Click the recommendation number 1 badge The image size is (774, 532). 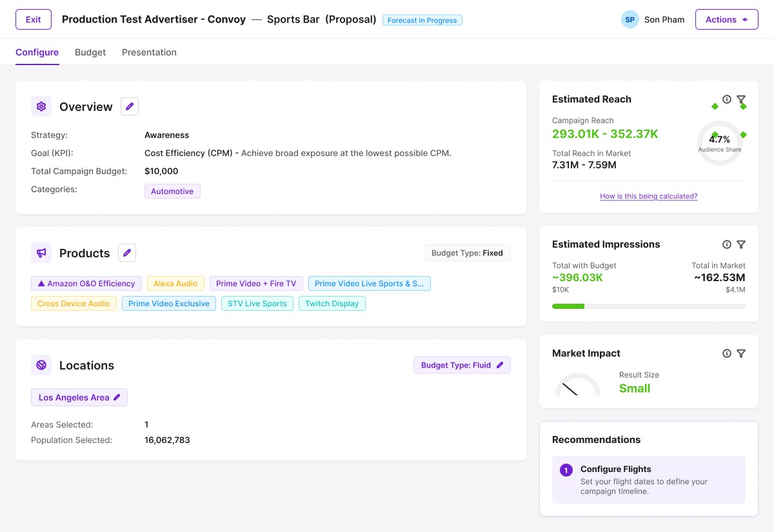pos(566,470)
